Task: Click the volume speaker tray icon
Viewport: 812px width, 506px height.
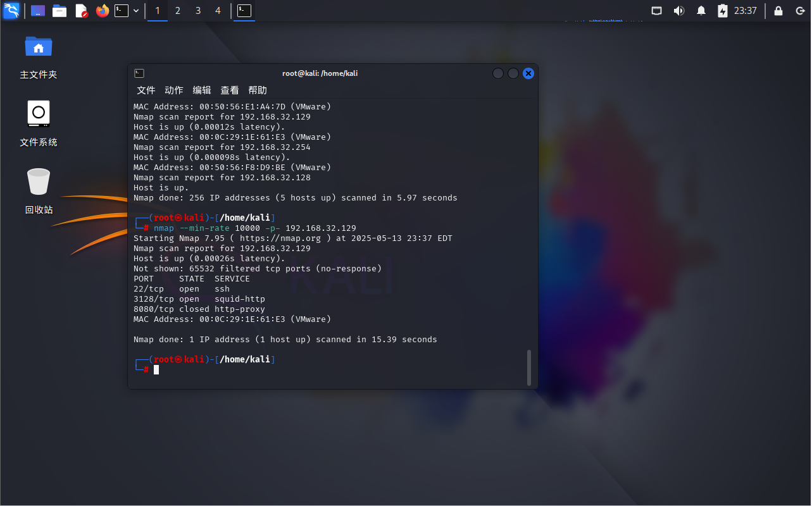Action: click(679, 11)
